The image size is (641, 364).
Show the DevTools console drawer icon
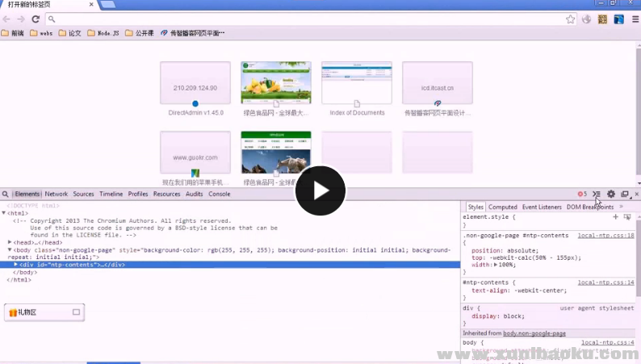[597, 195]
